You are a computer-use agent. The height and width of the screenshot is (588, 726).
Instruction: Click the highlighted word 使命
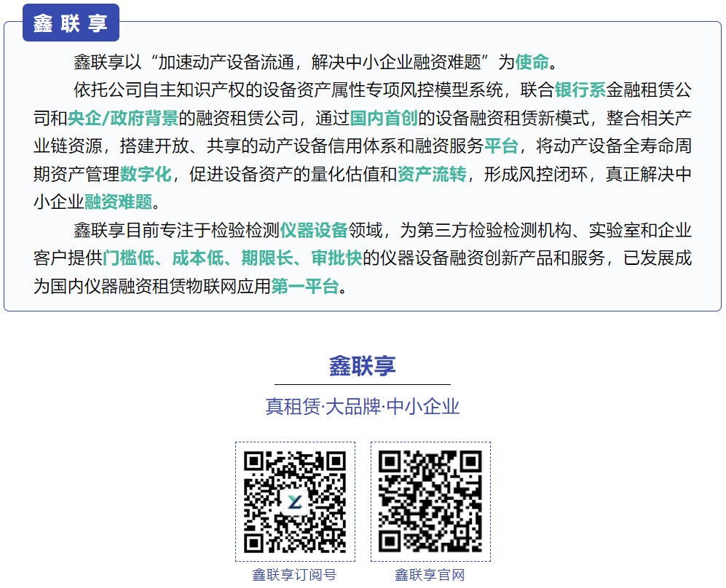[532, 62]
